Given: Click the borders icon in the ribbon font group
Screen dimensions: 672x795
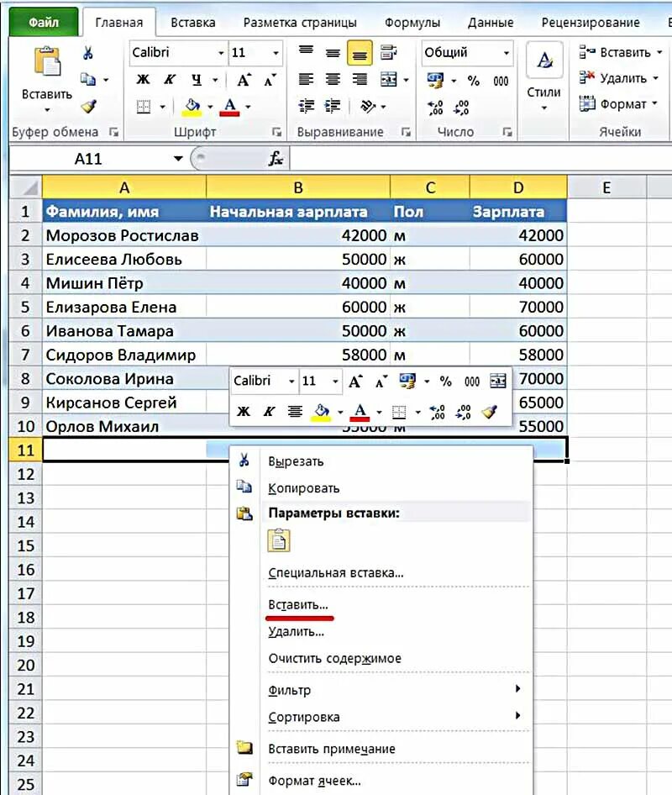Looking at the screenshot, I should pos(144,107).
